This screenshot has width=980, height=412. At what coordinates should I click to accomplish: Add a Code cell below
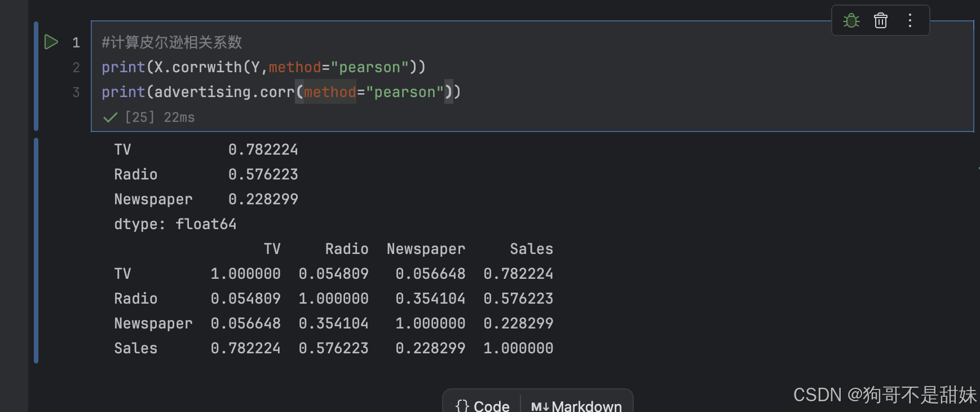click(482, 406)
